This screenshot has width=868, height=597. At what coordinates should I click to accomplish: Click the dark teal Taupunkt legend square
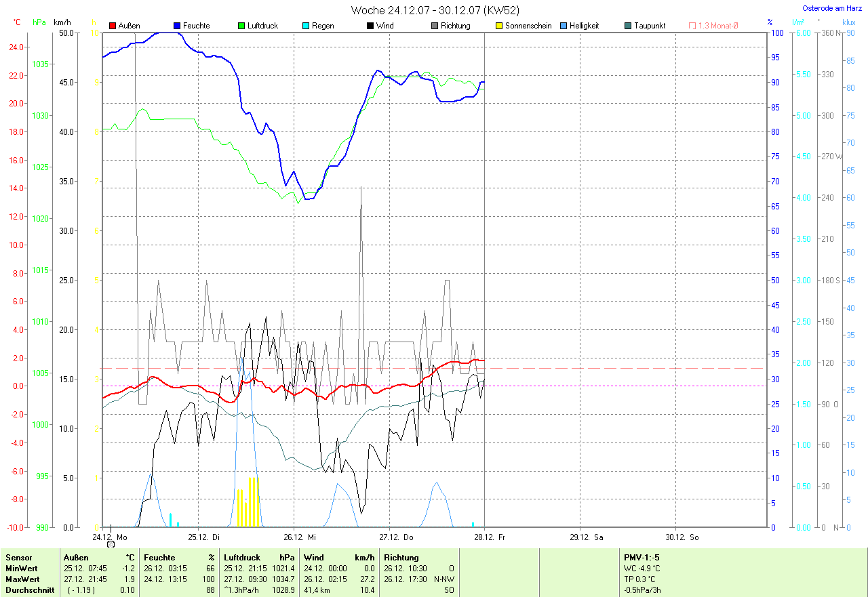tap(628, 26)
